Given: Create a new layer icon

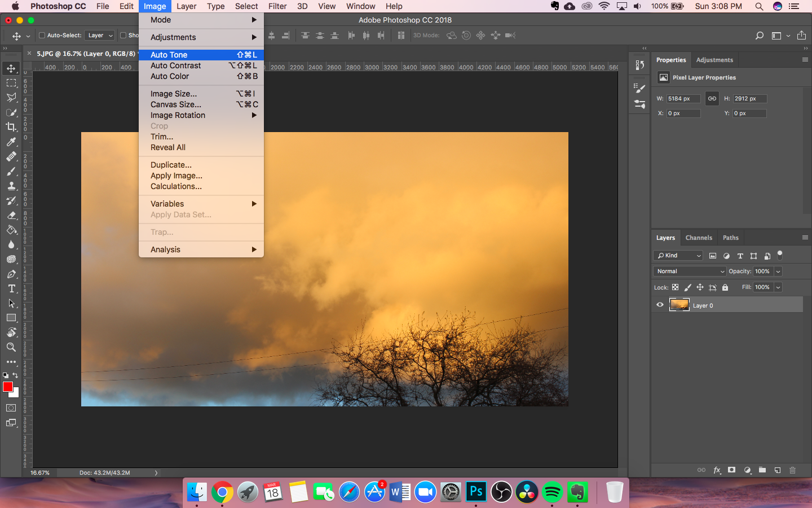Looking at the screenshot, I should (x=778, y=470).
